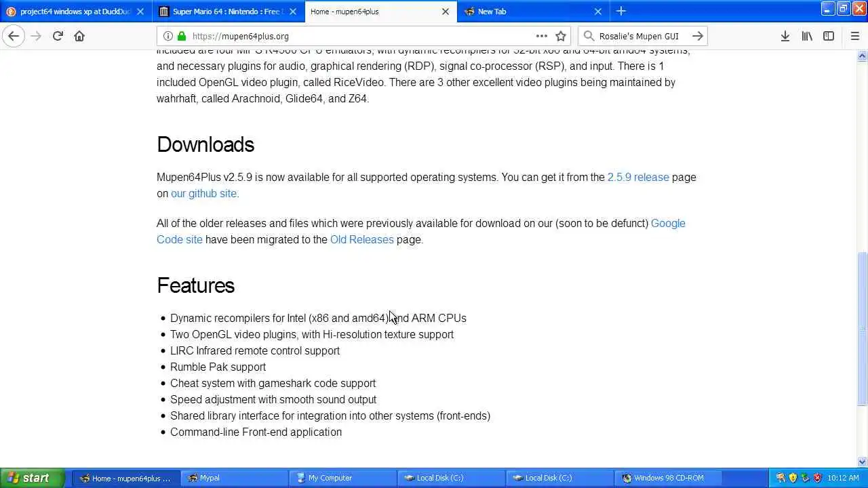Open the browser home page
This screenshot has width=868, height=488.
pyautogui.click(x=79, y=36)
